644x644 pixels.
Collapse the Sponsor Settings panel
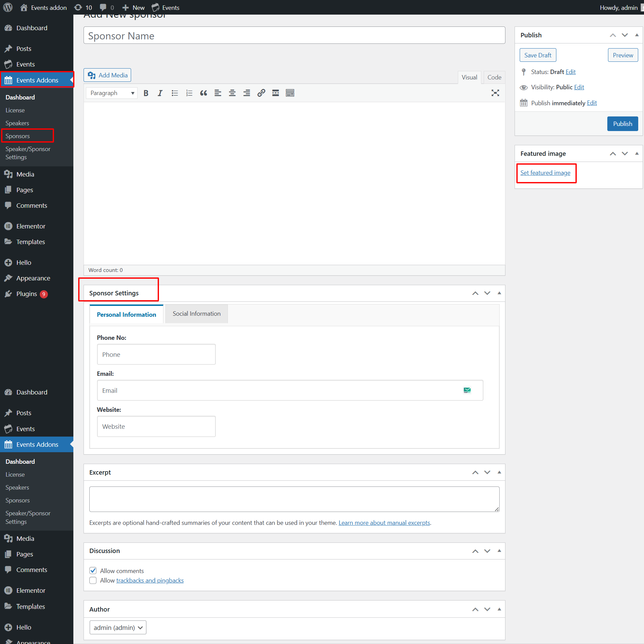[x=499, y=293]
